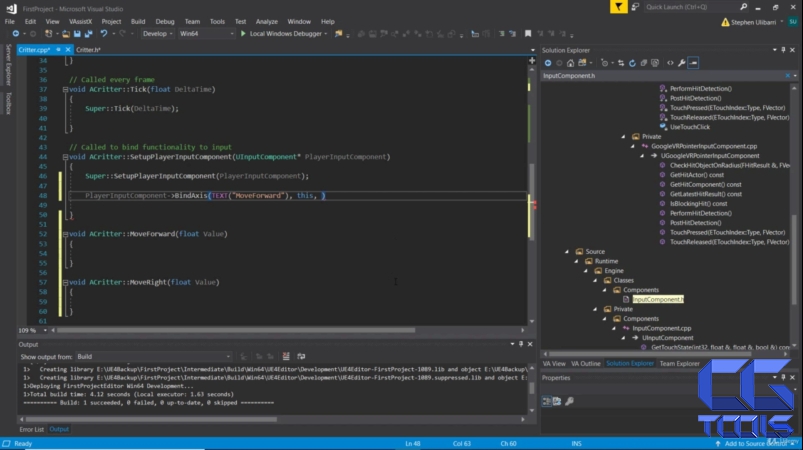Toggle word wrap in Output panel
Image resolution: width=803 pixels, height=450 pixels.
coord(301,356)
